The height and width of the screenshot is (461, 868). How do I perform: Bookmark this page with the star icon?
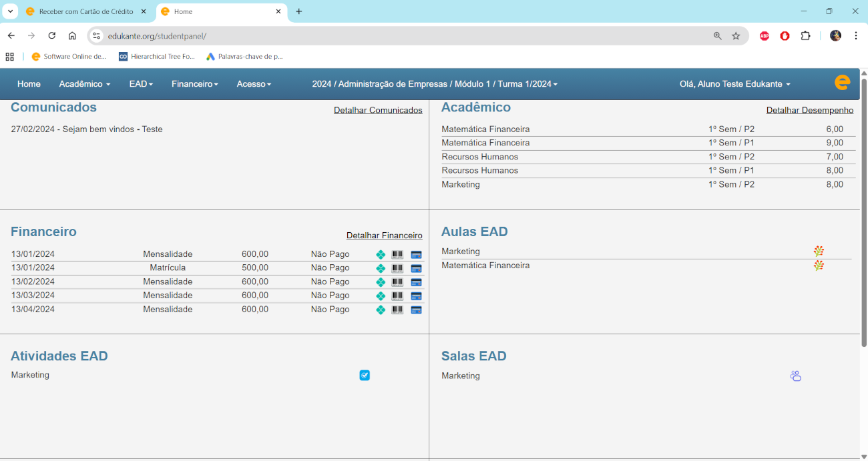[x=736, y=36]
